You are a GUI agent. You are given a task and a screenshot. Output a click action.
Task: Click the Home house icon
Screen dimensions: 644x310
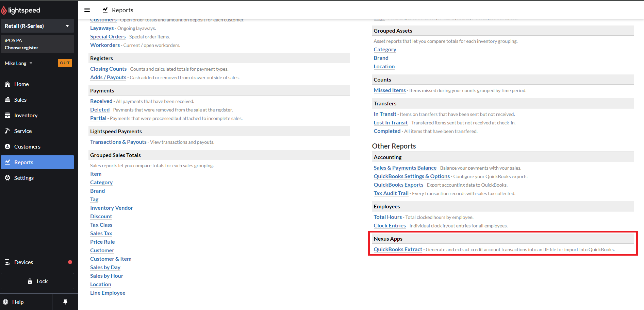click(x=7, y=84)
